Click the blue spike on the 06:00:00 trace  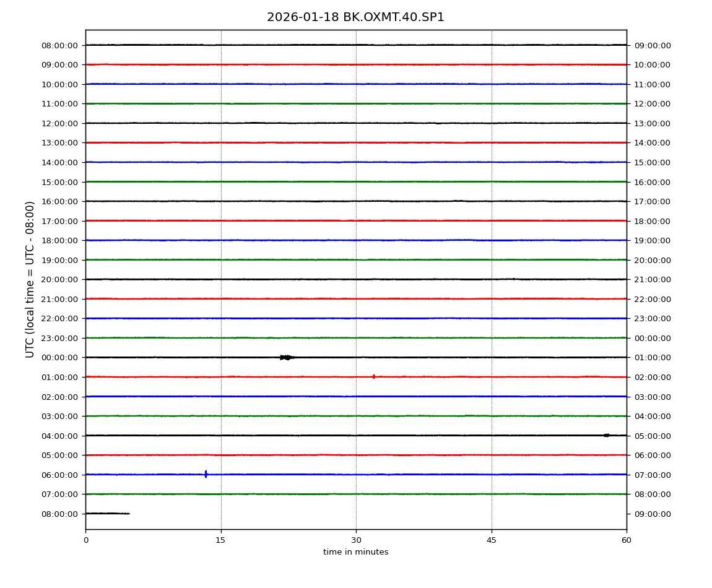click(x=206, y=474)
